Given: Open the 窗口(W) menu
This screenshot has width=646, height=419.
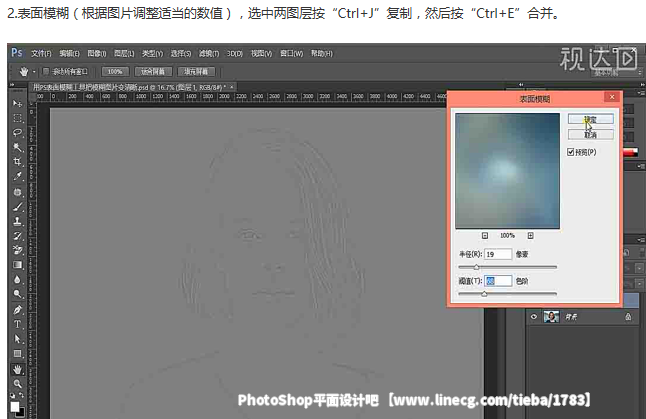Looking at the screenshot, I should click(291, 54).
